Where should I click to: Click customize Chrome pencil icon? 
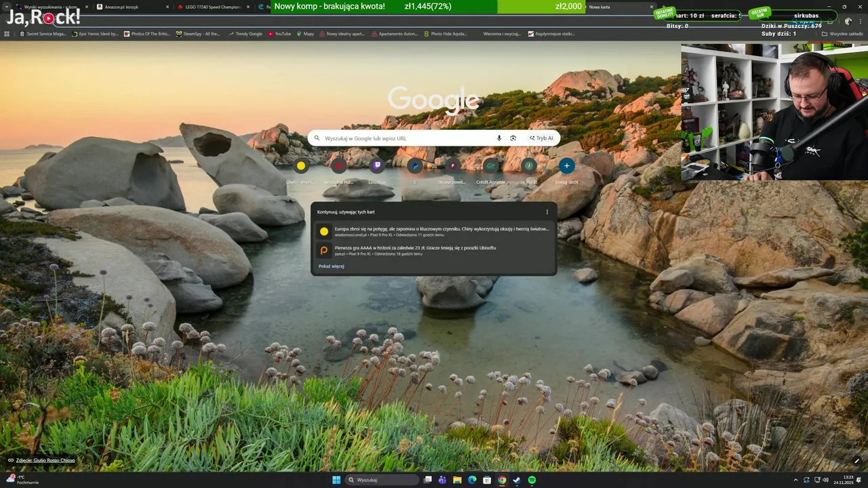pos(857,461)
